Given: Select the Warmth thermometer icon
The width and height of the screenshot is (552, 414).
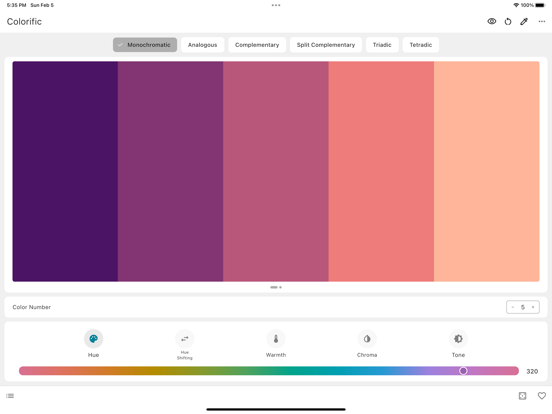Looking at the screenshot, I should [276, 339].
